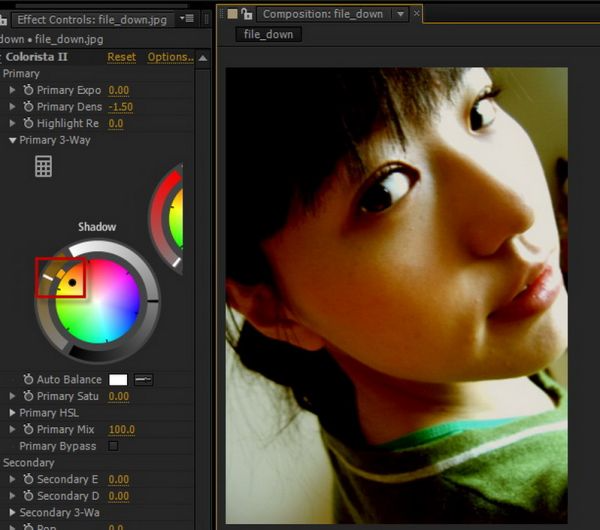The image size is (600, 530).
Task: Click the Highlight Recovery stopwatch icon
Action: tap(28, 124)
